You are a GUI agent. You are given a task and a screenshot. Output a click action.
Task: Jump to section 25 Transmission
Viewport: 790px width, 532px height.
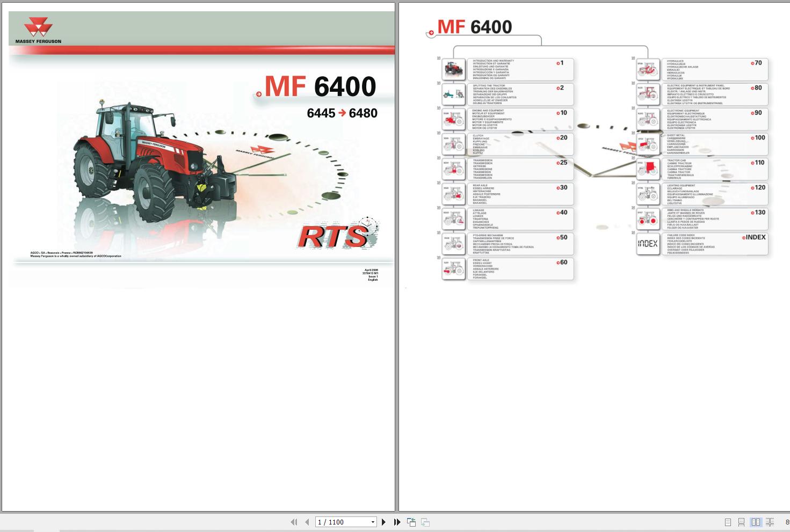[520, 169]
